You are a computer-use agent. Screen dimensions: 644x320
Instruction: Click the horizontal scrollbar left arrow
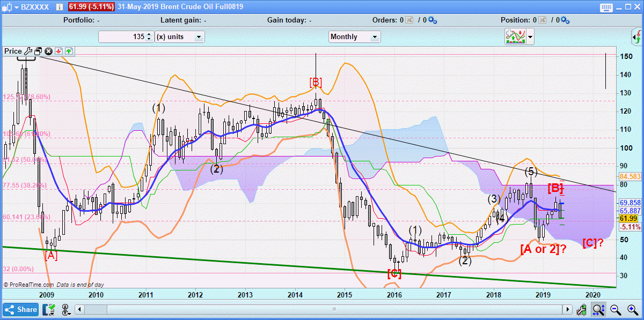coord(79,309)
